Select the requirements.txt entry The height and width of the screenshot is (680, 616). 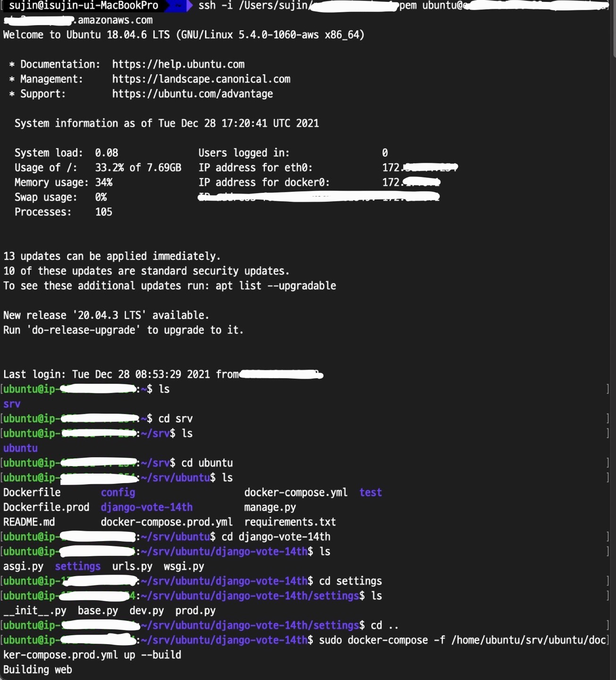[290, 522]
